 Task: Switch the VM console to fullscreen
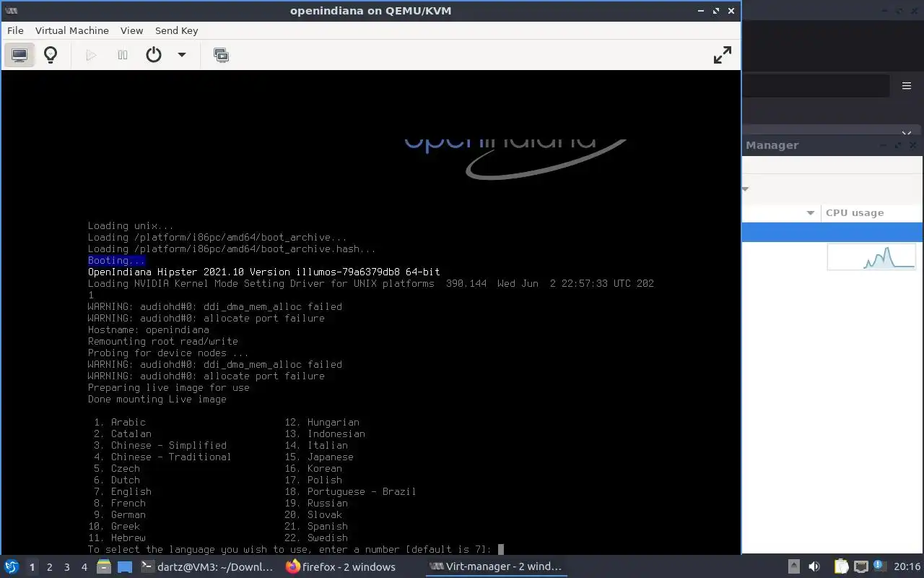pos(722,55)
